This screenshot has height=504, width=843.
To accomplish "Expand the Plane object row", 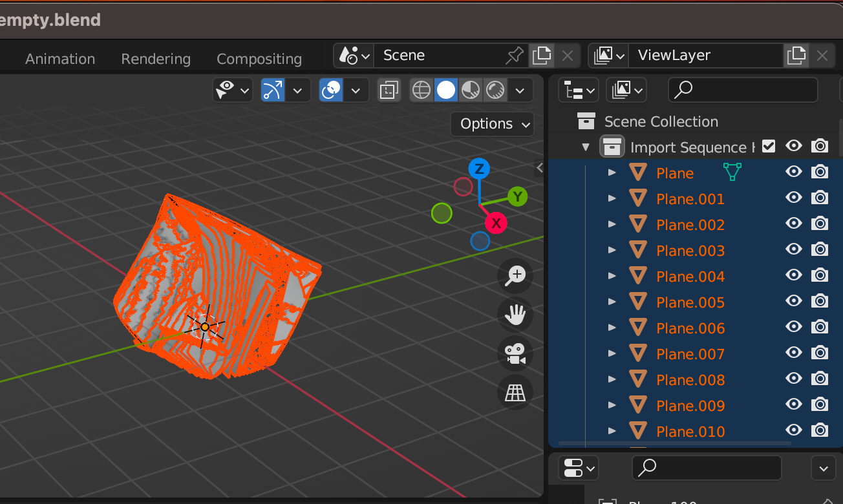I will click(x=612, y=173).
